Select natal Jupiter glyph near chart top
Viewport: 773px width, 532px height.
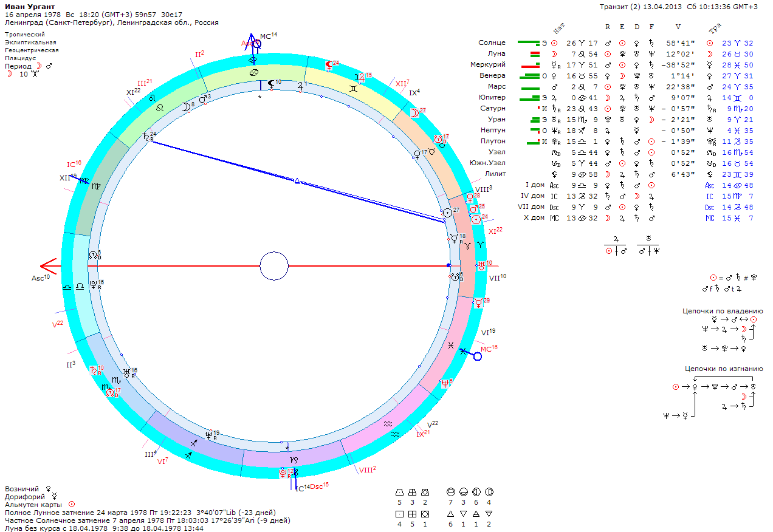pos(300,87)
